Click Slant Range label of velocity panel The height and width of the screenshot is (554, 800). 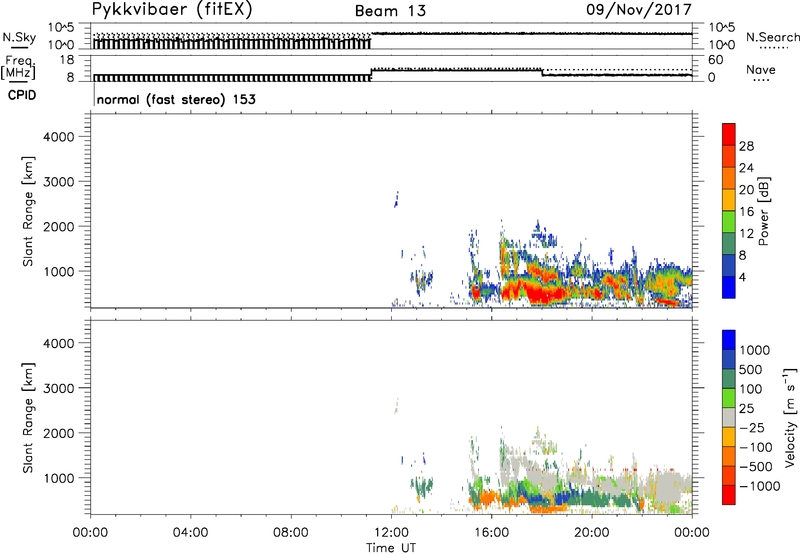(x=28, y=418)
